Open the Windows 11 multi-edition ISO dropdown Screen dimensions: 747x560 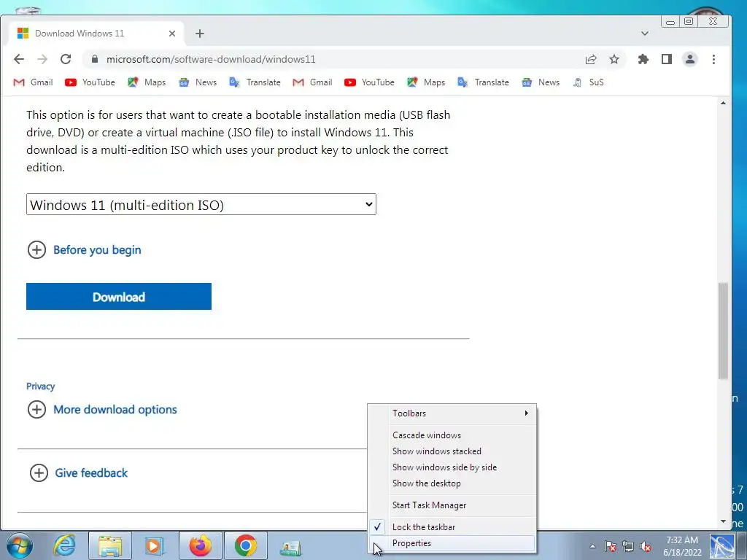point(201,204)
